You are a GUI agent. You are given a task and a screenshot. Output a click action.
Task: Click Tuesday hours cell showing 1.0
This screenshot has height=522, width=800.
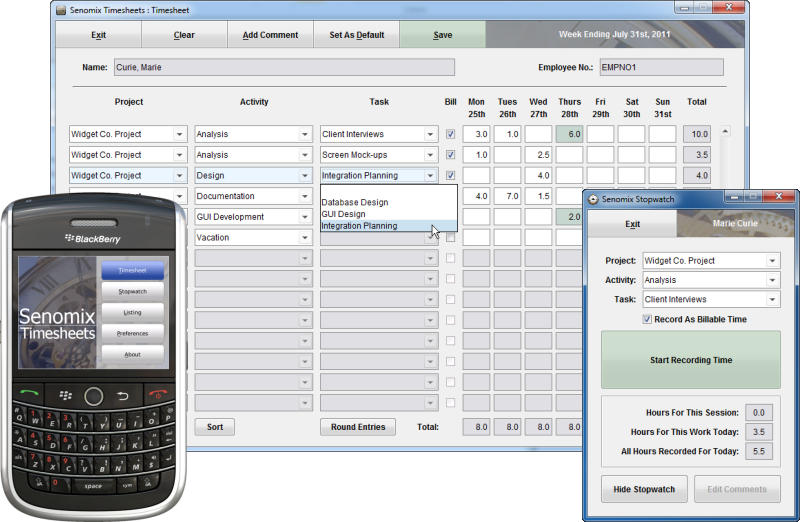click(x=507, y=134)
